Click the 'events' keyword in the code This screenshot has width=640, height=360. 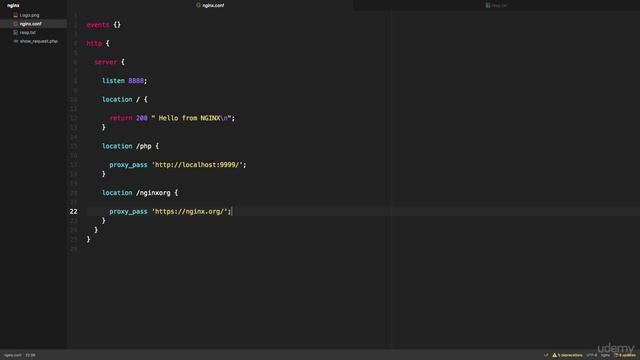point(98,25)
